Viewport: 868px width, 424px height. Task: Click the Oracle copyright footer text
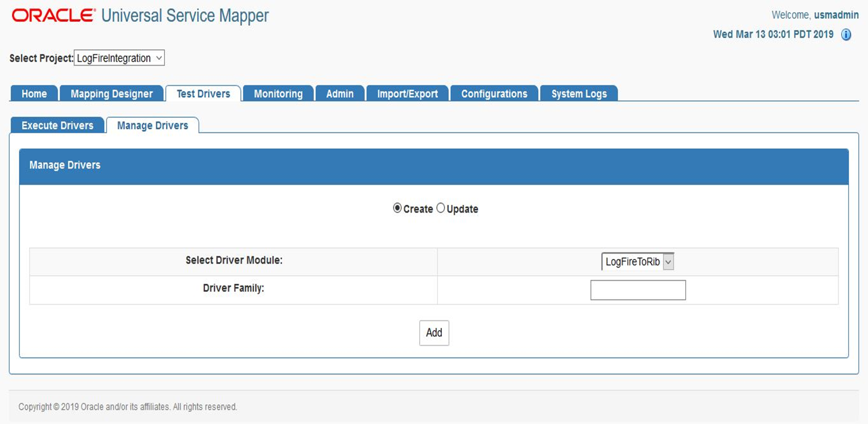(x=128, y=407)
